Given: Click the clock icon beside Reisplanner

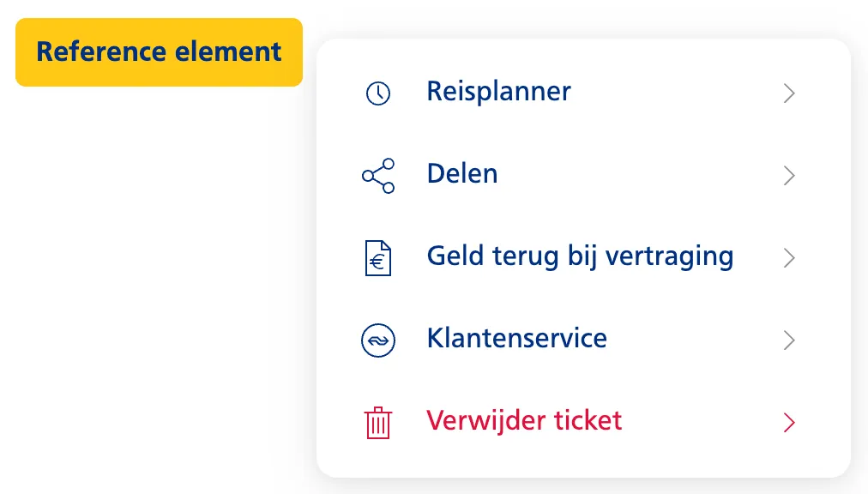Looking at the screenshot, I should pos(378,93).
